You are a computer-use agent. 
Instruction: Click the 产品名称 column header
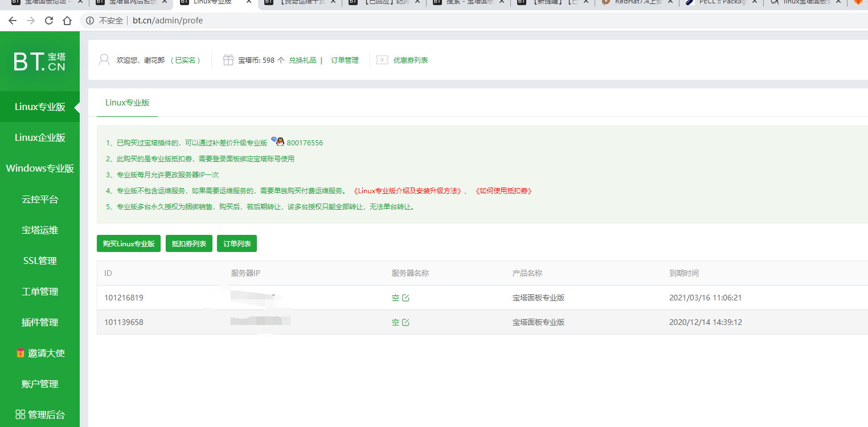click(x=527, y=274)
